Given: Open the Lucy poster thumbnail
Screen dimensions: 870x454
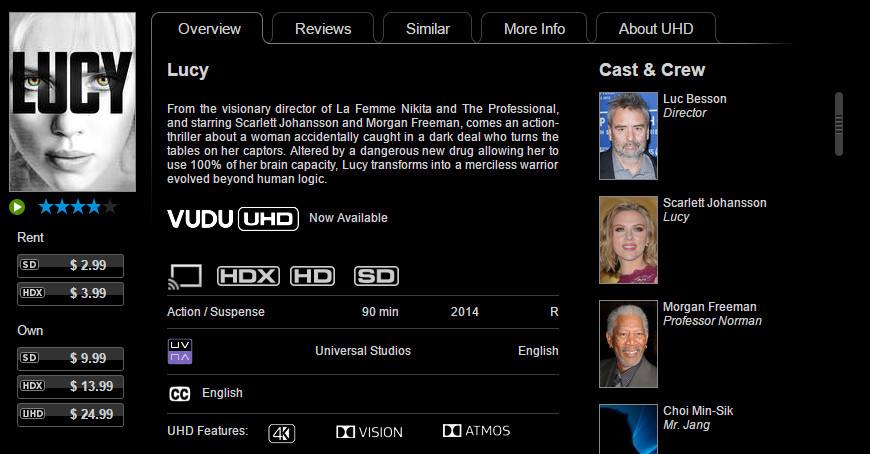Looking at the screenshot, I should point(73,102).
